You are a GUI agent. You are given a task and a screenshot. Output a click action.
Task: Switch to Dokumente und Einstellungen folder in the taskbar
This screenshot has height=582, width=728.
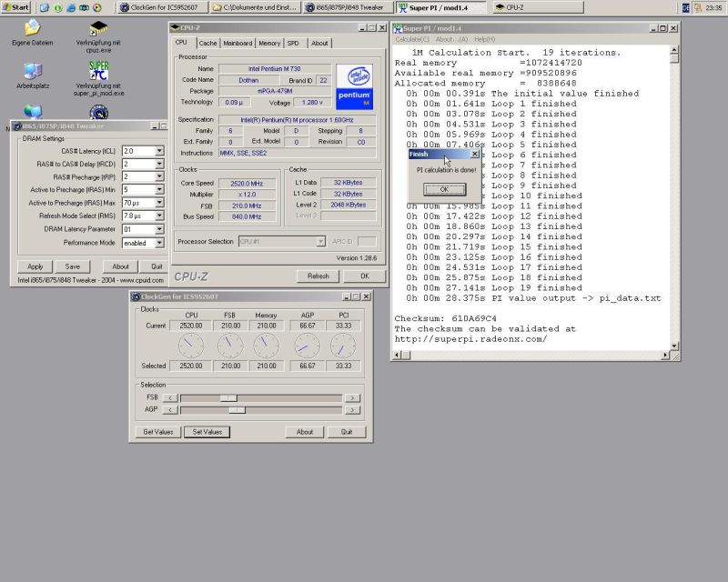pos(256,7)
